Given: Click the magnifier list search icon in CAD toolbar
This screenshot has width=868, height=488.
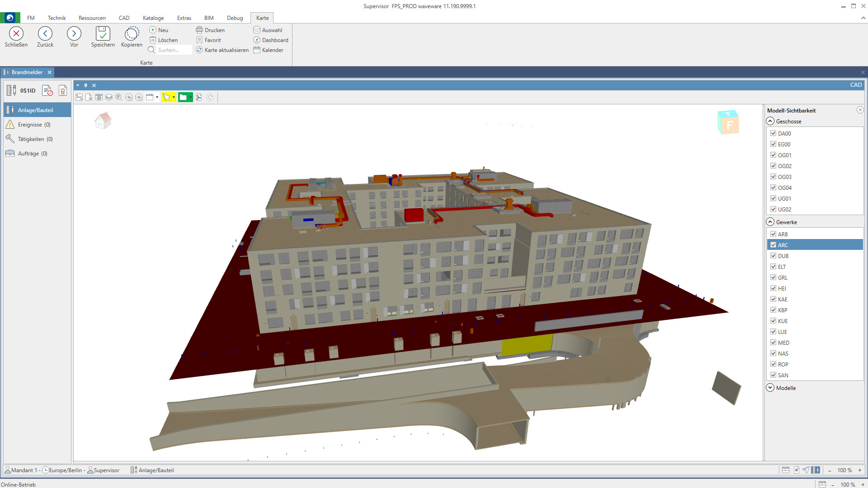Looking at the screenshot, I should click(x=118, y=97).
